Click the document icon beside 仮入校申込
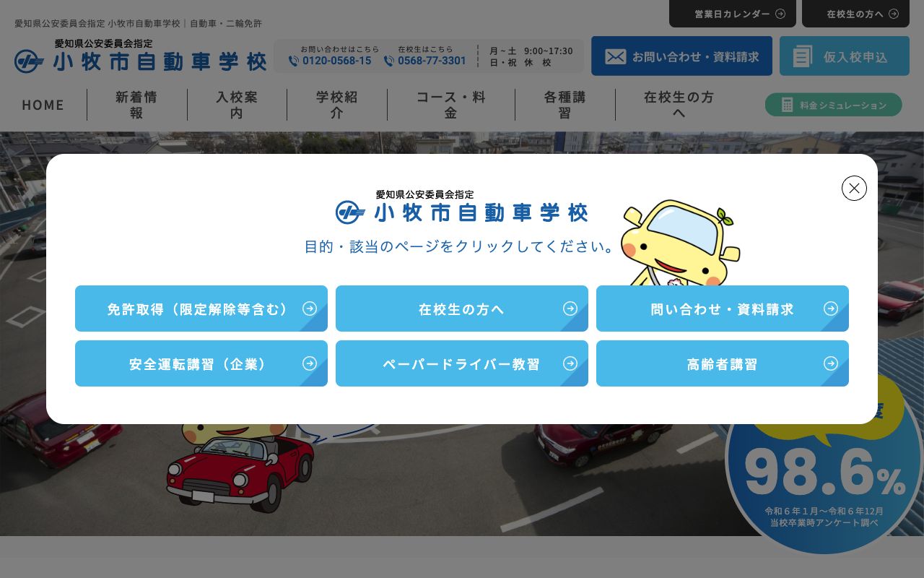 (803, 56)
